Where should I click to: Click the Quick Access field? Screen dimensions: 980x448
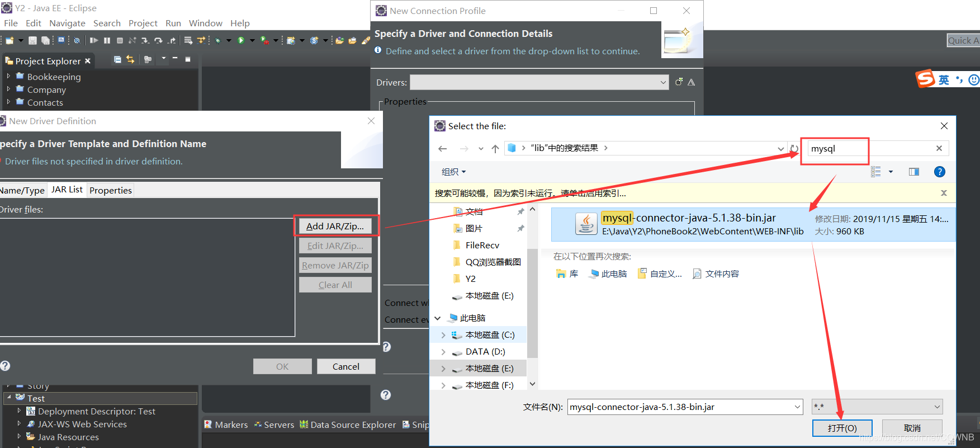[x=963, y=40]
